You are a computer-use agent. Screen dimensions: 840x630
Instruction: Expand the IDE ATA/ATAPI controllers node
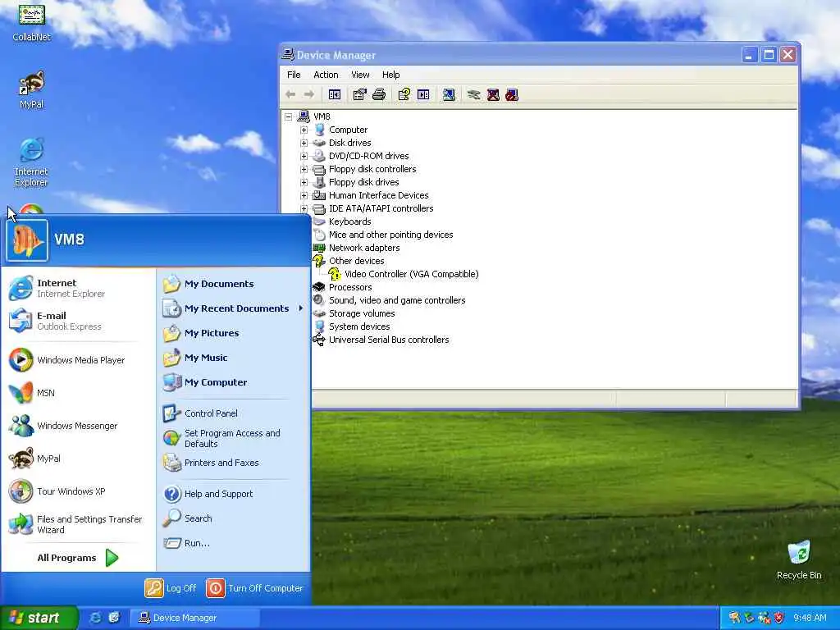[304, 208]
